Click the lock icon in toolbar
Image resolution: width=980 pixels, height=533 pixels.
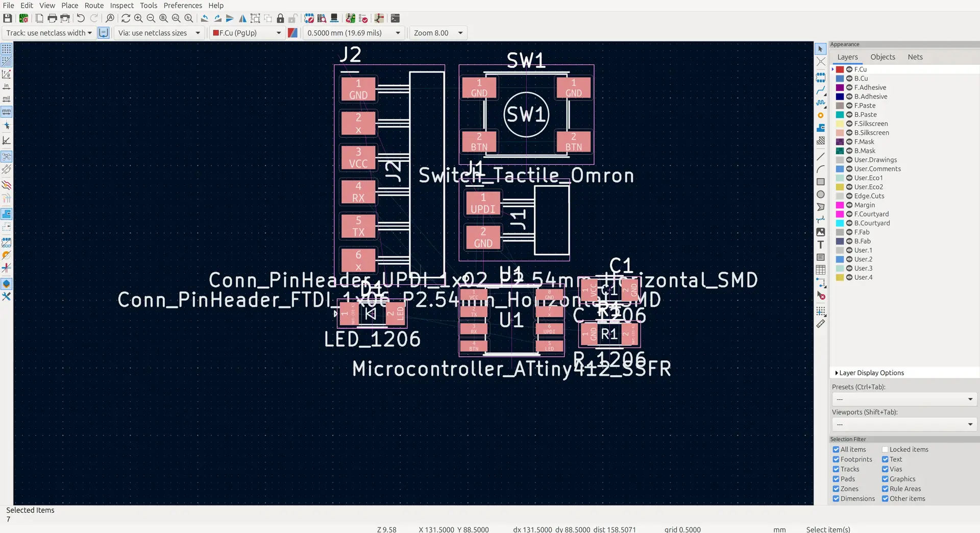point(280,18)
